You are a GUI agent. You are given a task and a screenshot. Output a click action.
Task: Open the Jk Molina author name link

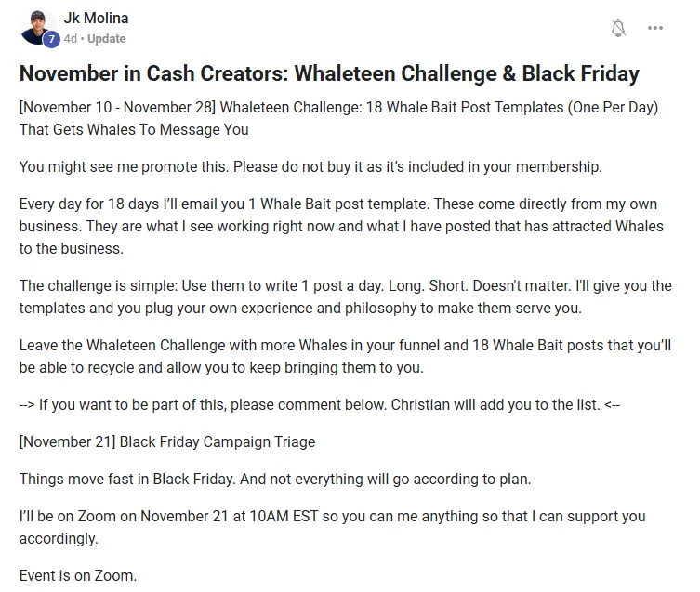click(x=96, y=18)
